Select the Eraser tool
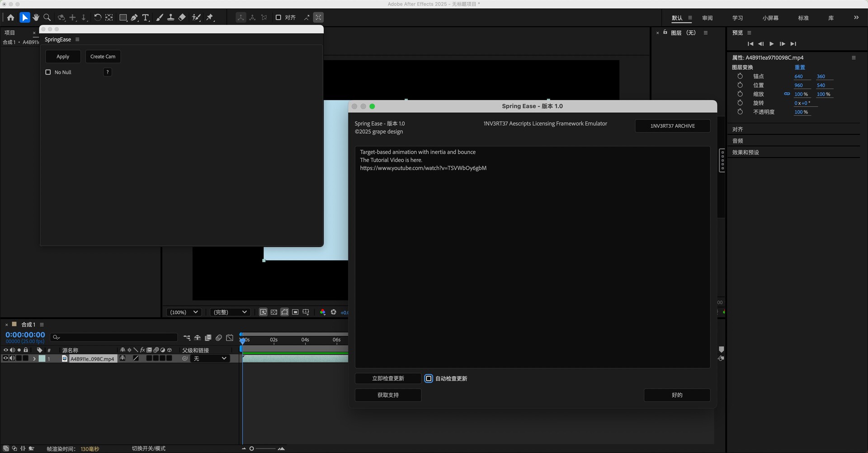This screenshot has height=453, width=868. coord(182,18)
